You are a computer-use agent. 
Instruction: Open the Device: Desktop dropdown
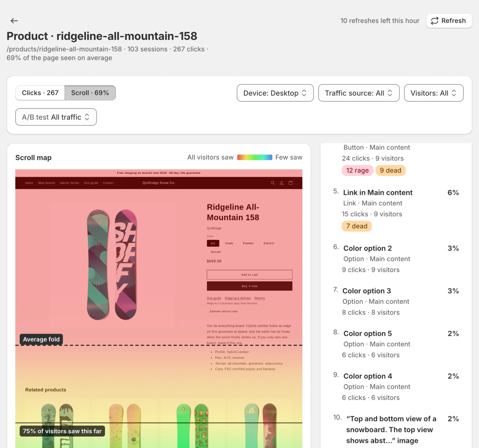[x=275, y=93]
